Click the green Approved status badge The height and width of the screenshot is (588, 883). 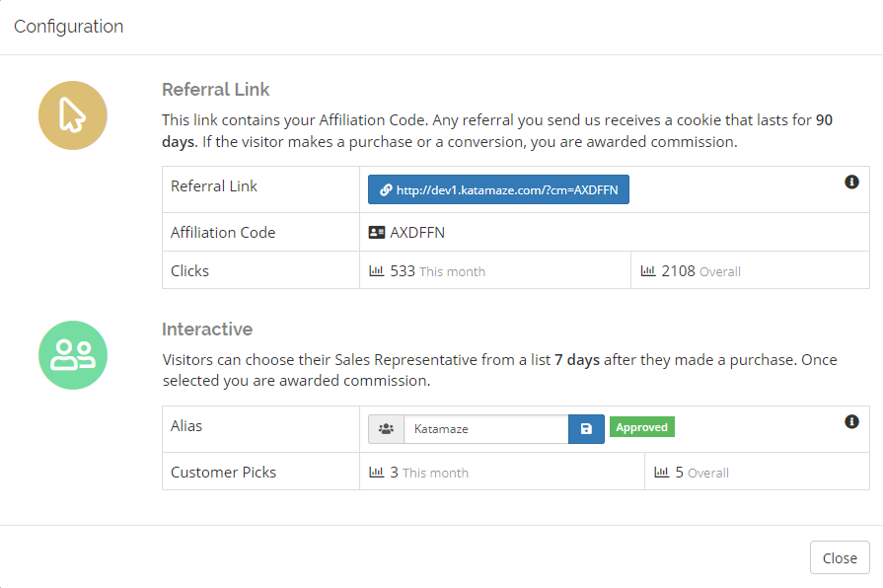[x=642, y=427]
